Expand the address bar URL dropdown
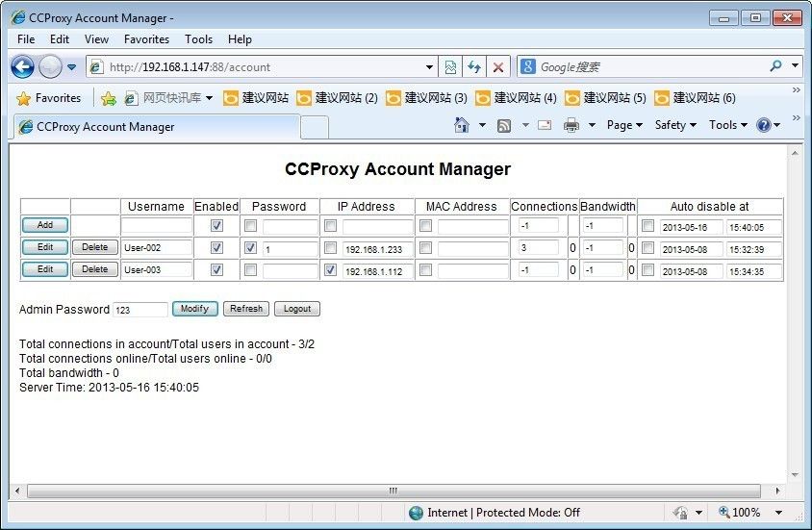The height and width of the screenshot is (530, 812). click(429, 66)
